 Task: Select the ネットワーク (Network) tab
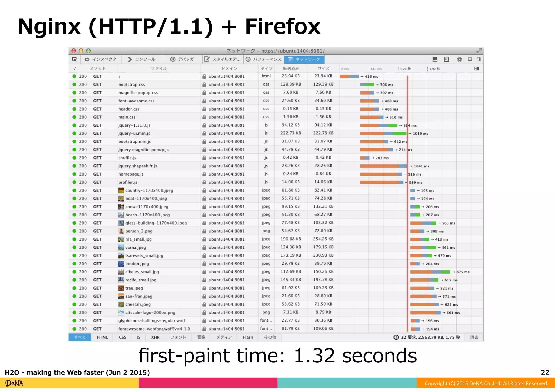[x=304, y=59]
